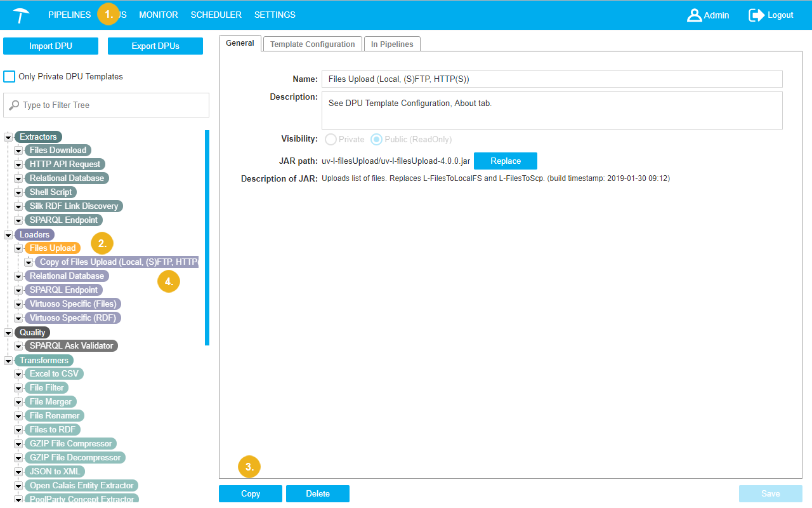Select the Public (ReadOnly) radio button

click(x=376, y=139)
